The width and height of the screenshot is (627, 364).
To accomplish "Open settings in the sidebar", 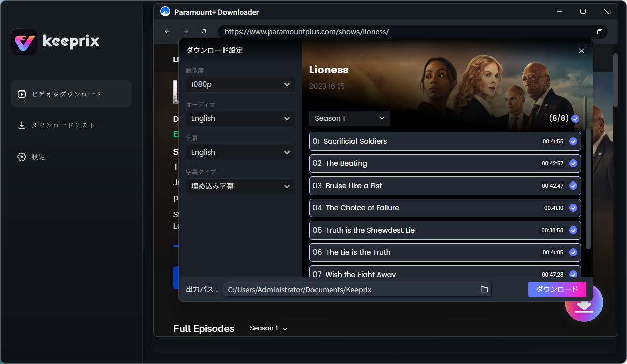I will 38,157.
